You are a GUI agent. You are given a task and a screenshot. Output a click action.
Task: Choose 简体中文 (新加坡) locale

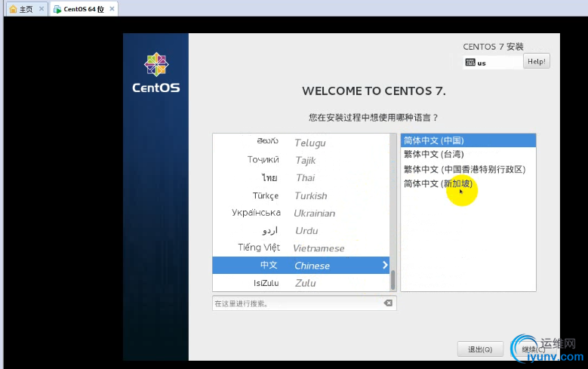469,183
